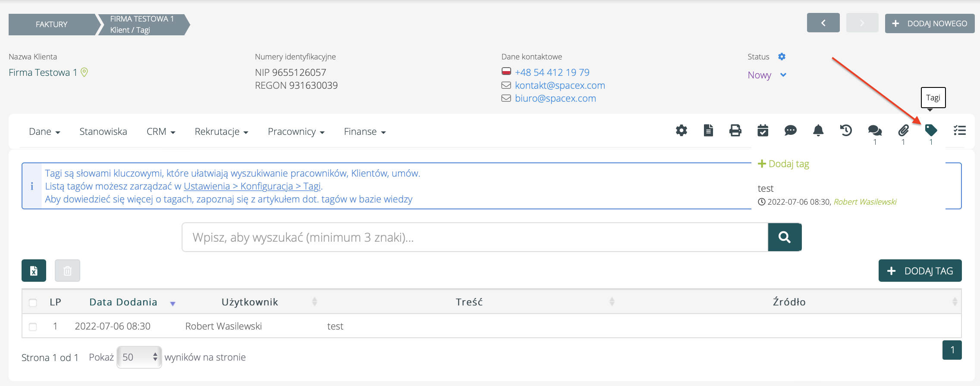This screenshot has width=980, height=386.
Task: Click the paperclip attachments icon
Action: point(903,131)
